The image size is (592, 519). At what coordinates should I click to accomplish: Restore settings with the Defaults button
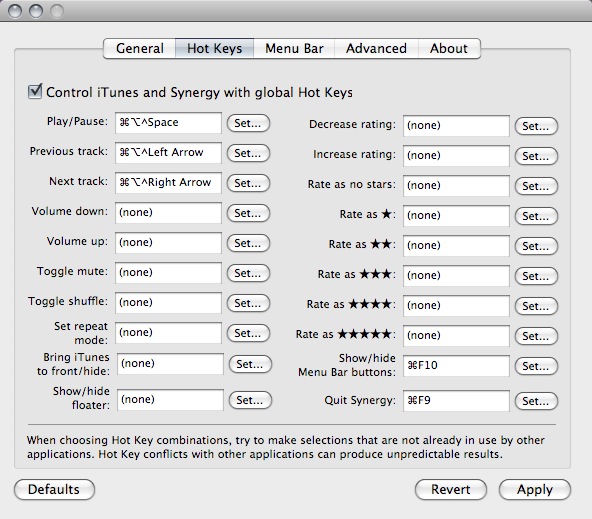[x=54, y=490]
